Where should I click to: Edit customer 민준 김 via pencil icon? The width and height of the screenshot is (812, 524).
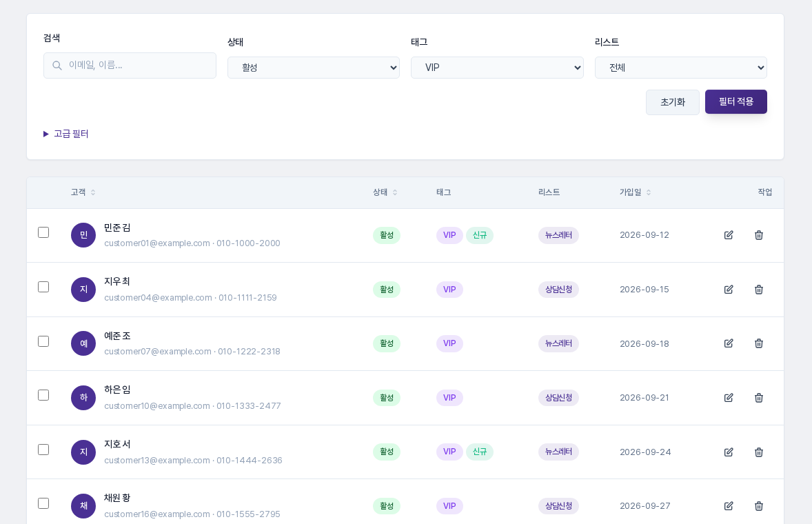coord(729,235)
